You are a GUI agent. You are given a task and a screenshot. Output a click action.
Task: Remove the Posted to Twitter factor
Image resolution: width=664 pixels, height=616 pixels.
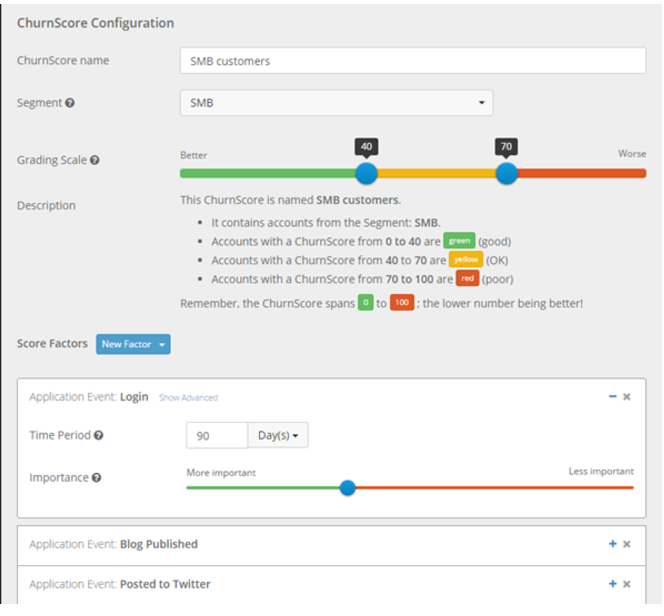(x=627, y=584)
